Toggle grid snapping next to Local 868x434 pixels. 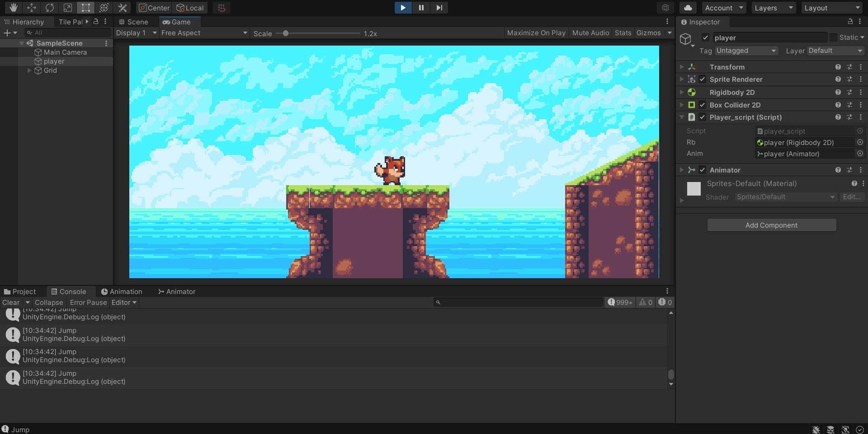(221, 8)
